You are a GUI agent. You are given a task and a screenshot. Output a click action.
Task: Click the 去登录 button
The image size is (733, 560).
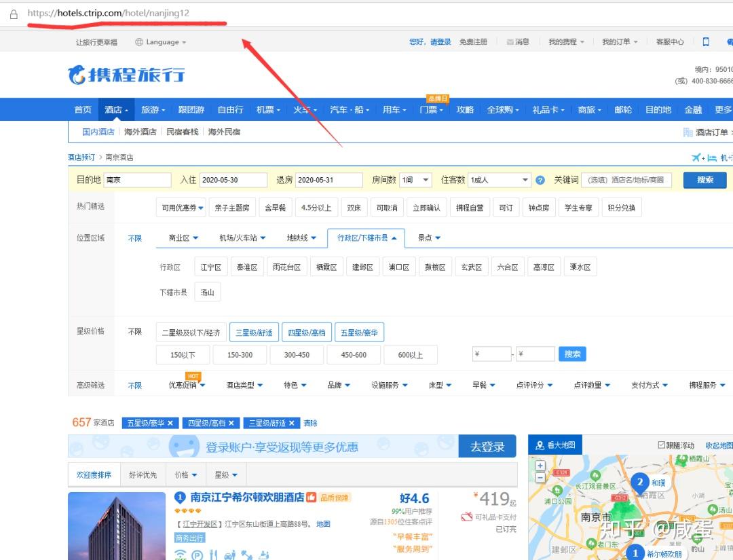pyautogui.click(x=487, y=447)
